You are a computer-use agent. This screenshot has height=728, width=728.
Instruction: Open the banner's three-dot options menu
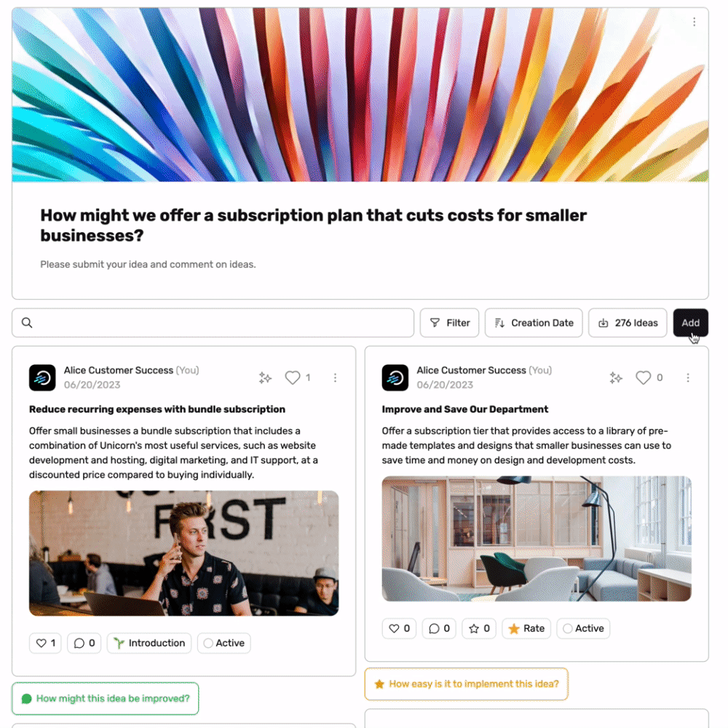point(694,22)
